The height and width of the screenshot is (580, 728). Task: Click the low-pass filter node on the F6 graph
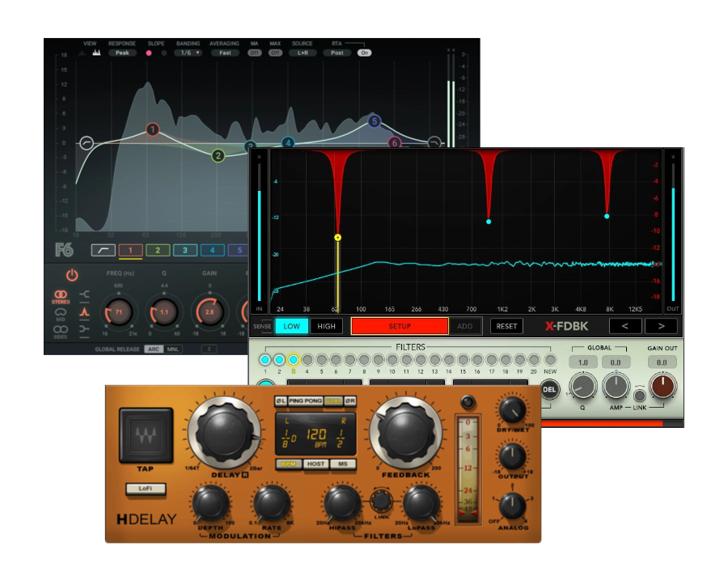pyautogui.click(x=434, y=142)
